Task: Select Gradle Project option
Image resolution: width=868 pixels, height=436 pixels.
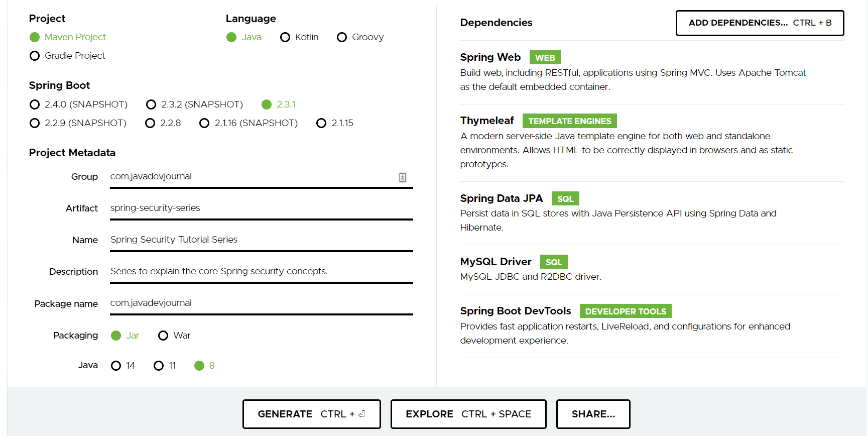Action: 35,56
